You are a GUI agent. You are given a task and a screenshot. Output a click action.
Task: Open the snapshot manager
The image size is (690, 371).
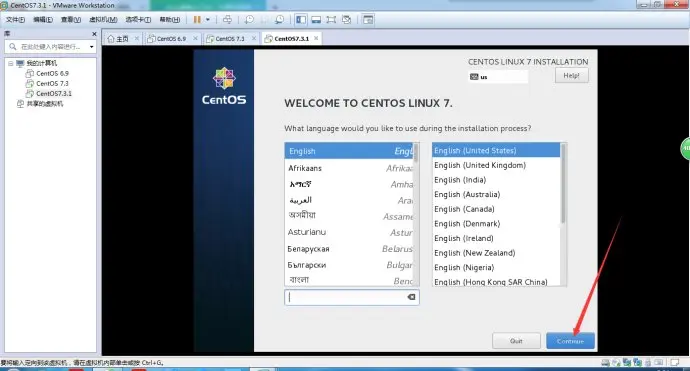(279, 19)
